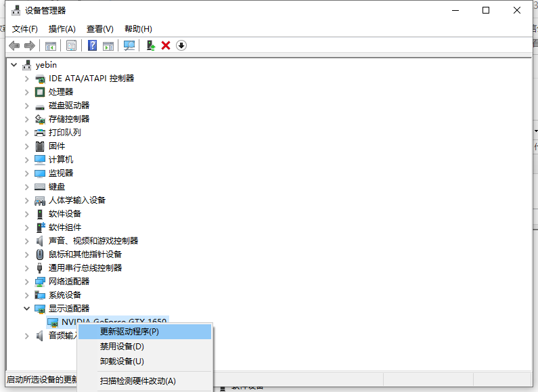Select the 监视器 tree label
The width and height of the screenshot is (538, 392).
coord(61,173)
